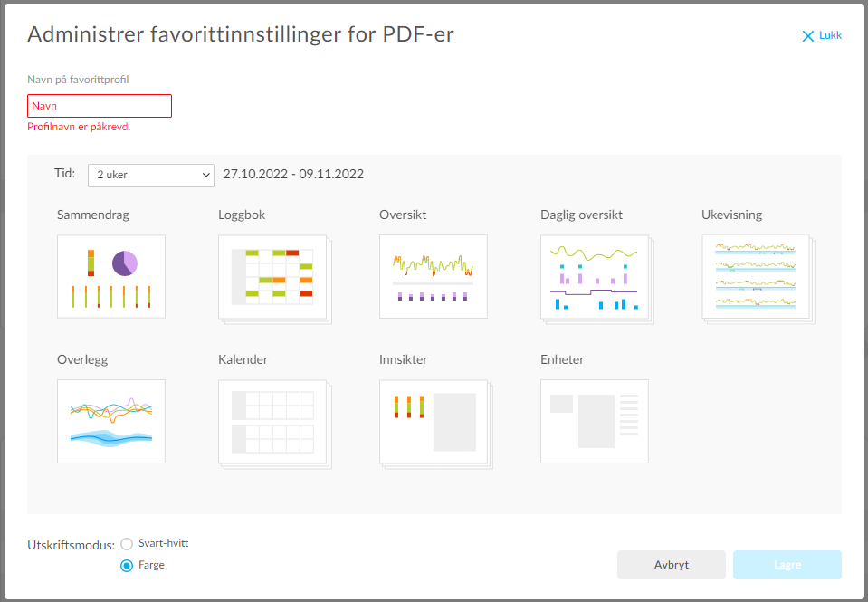The width and height of the screenshot is (868, 602).
Task: Click the Daglig oversikt label
Action: click(581, 215)
